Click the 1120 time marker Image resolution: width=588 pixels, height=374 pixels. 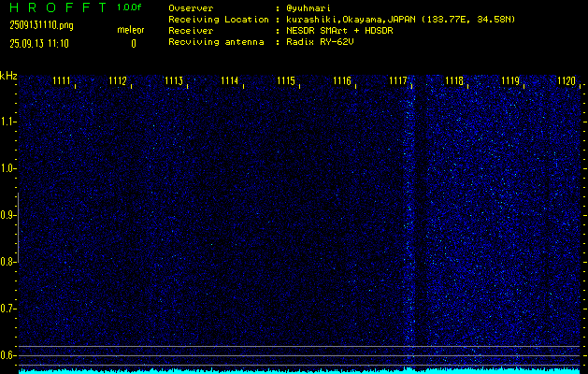pos(566,80)
